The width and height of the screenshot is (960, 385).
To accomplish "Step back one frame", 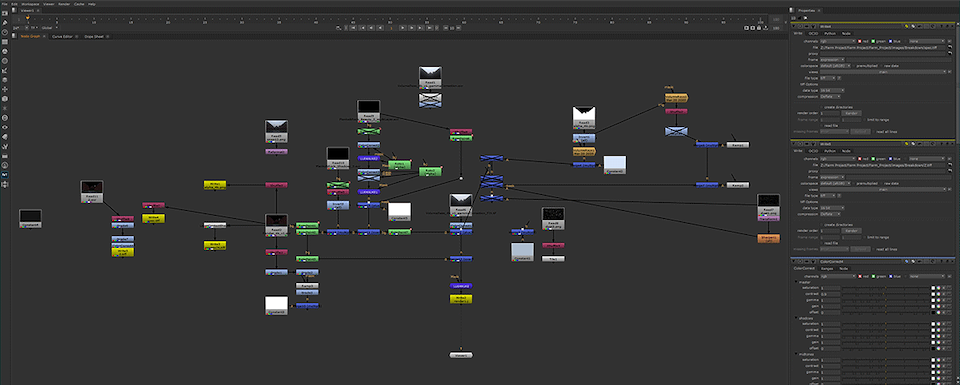I will [371, 28].
